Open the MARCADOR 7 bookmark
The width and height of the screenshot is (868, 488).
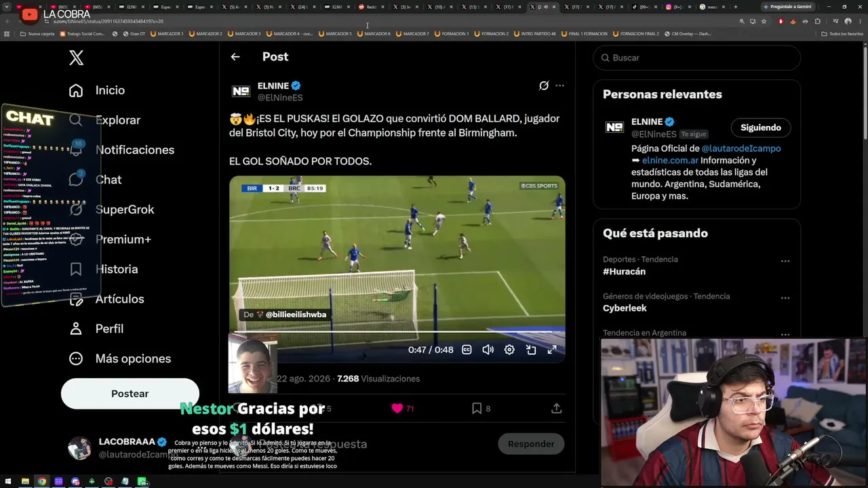[412, 34]
